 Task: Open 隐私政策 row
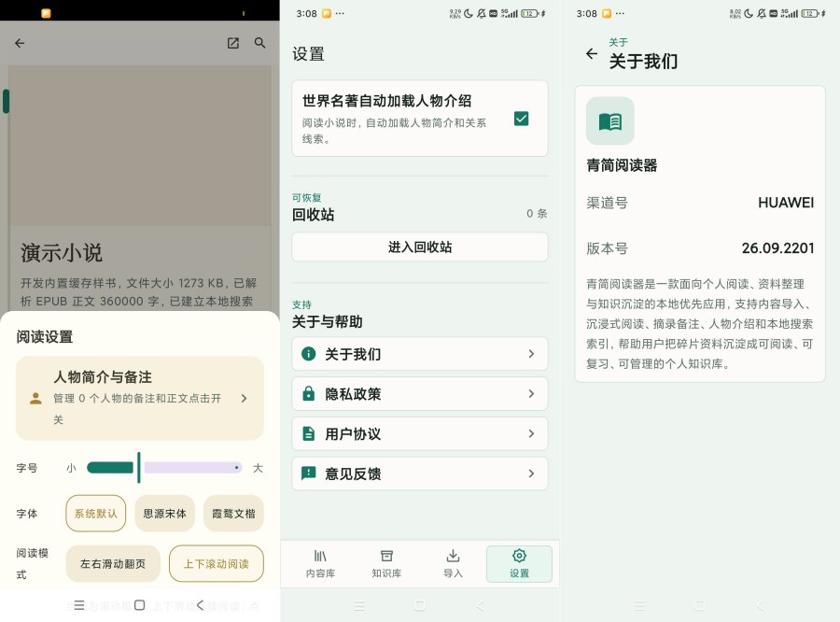point(420,393)
